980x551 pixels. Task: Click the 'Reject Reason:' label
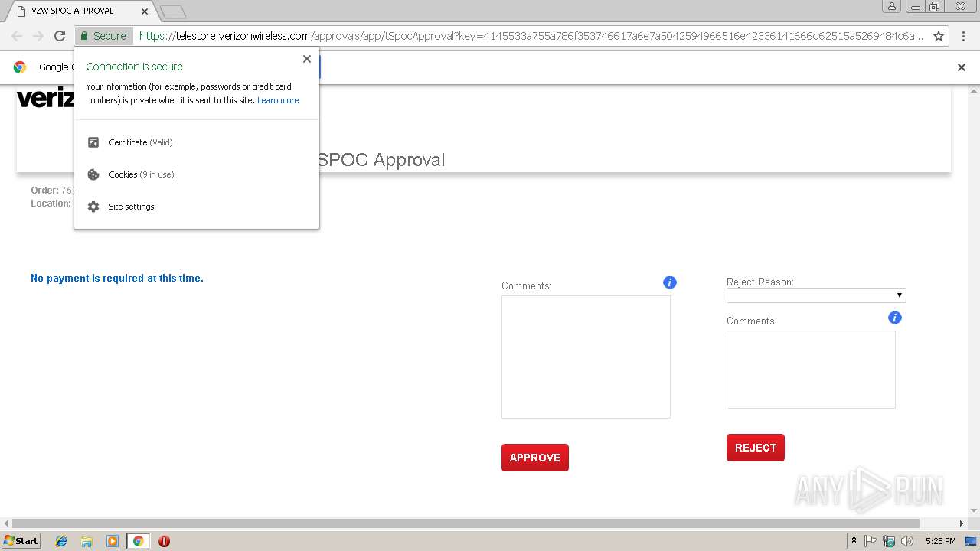[x=760, y=282]
